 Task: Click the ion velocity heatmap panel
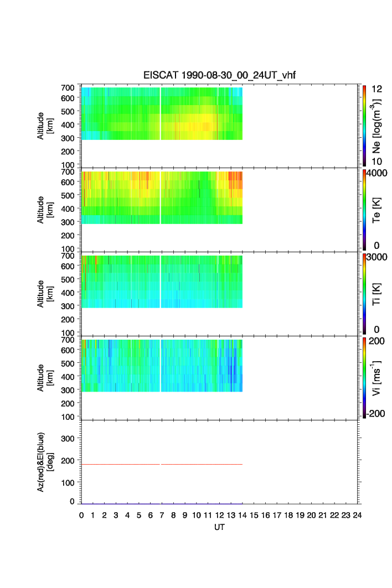click(x=162, y=366)
